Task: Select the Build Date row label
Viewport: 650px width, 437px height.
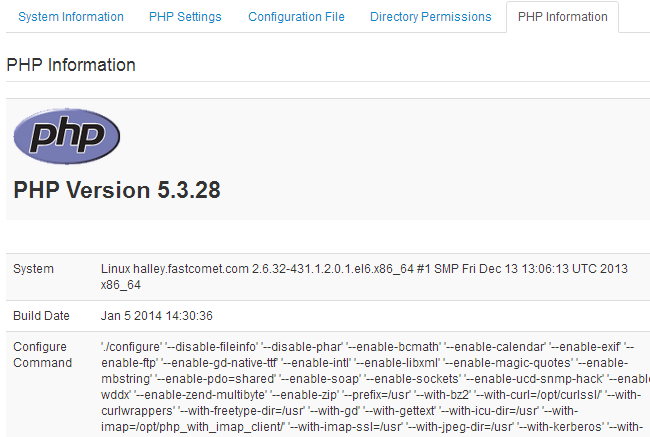Action: click(41, 316)
